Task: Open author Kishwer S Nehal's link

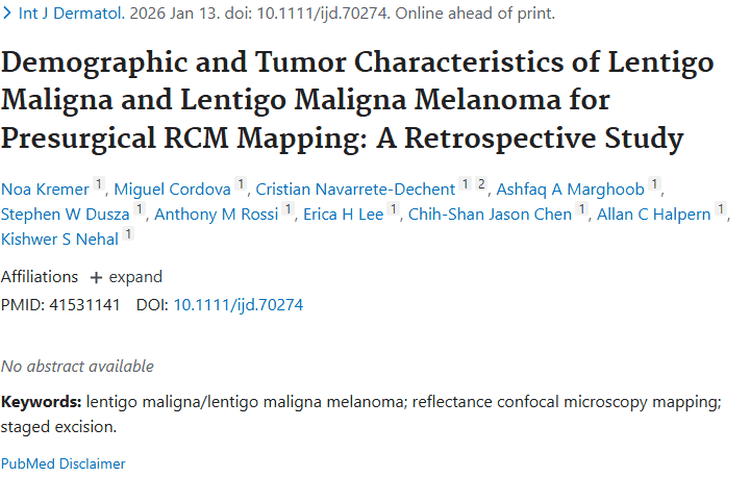Action: coord(59,238)
